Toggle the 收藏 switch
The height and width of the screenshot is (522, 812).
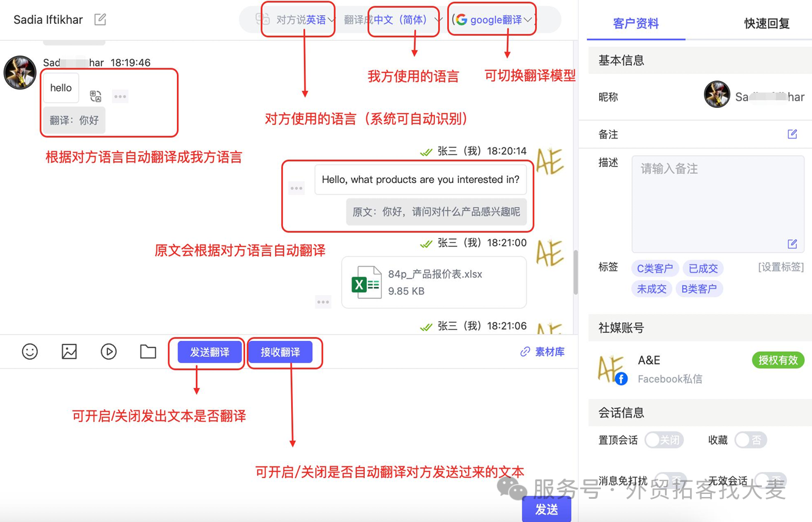pyautogui.click(x=750, y=440)
